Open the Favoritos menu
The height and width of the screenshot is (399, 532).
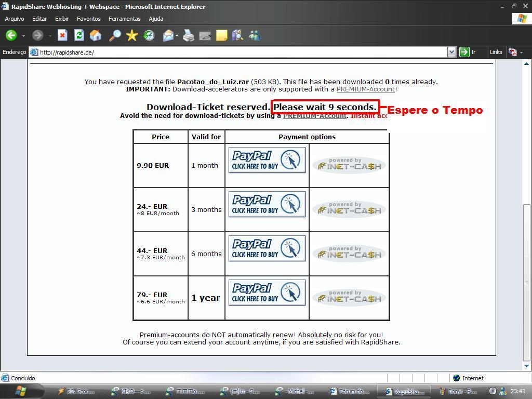88,19
